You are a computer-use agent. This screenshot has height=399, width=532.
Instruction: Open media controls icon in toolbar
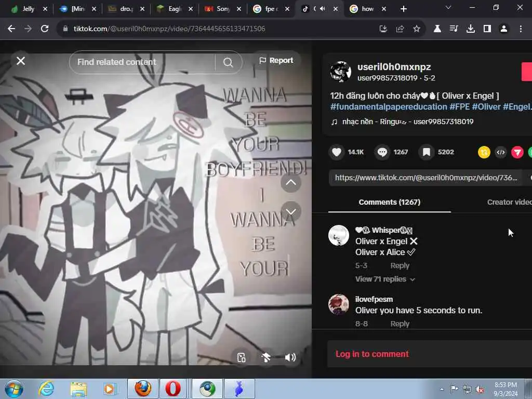click(x=454, y=29)
